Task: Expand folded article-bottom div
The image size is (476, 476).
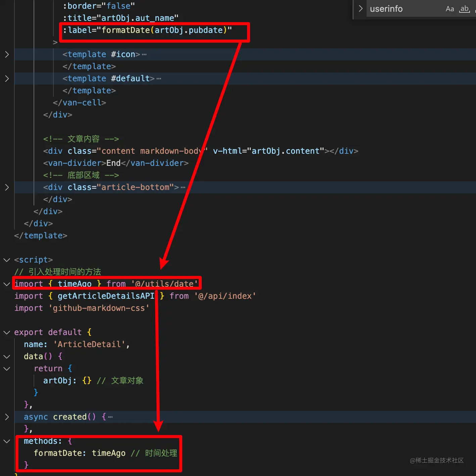Action: [7, 187]
